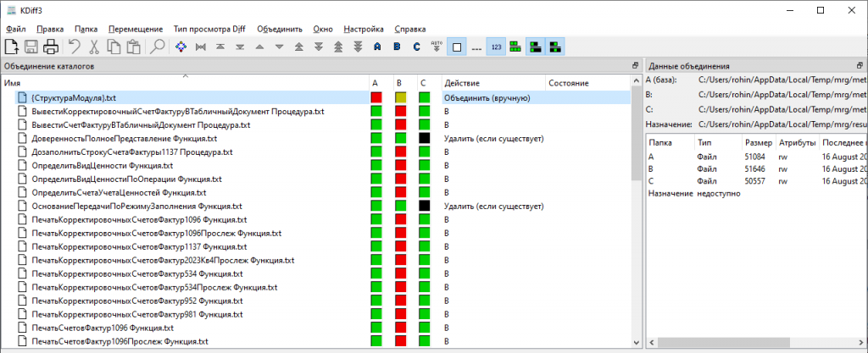Click Объединить (вручную) action cell
The width and height of the screenshot is (868, 353).
click(493, 98)
